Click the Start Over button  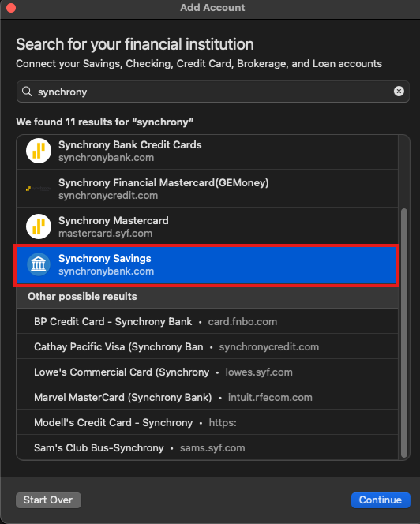tap(48, 500)
